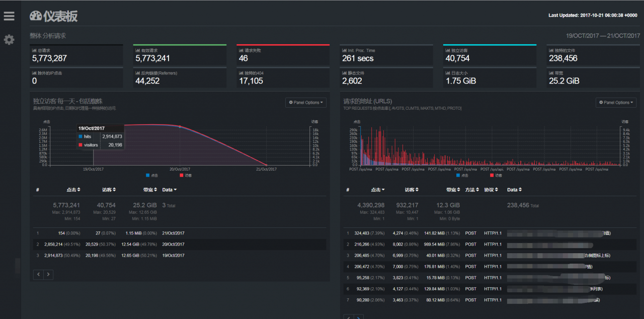This screenshot has width=644, height=319.
Task: Go to next page in visitors table
Action: pyautogui.click(x=48, y=274)
